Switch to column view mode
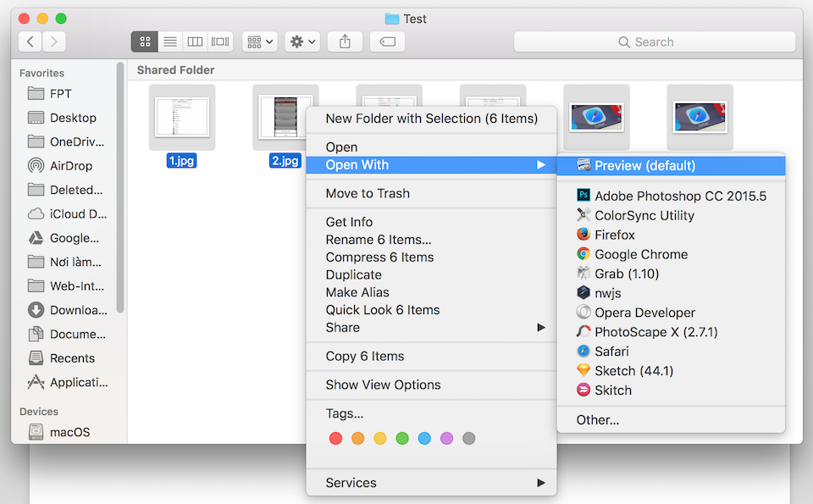This screenshot has width=813, height=504. pyautogui.click(x=195, y=41)
